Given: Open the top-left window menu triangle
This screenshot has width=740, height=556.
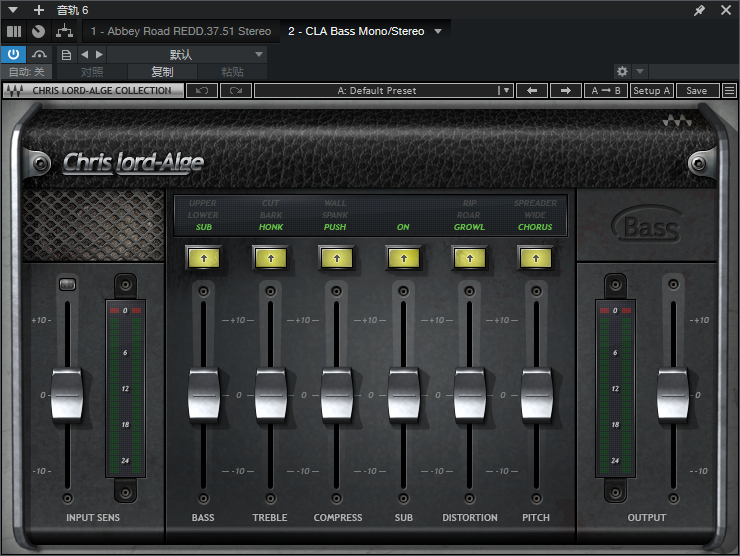Looking at the screenshot, I should 13,10.
